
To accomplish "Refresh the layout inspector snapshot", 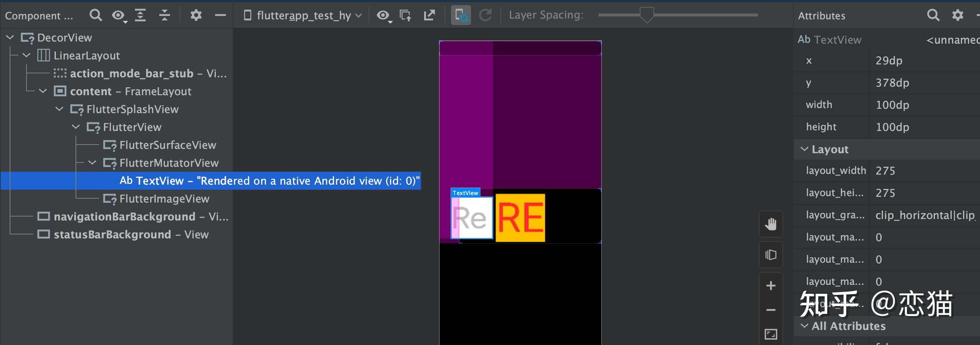I will tap(485, 15).
